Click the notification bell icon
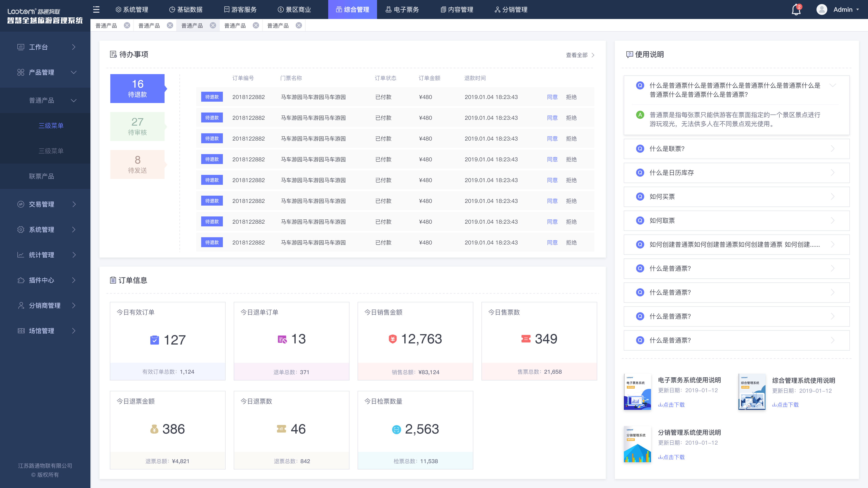 tap(796, 10)
